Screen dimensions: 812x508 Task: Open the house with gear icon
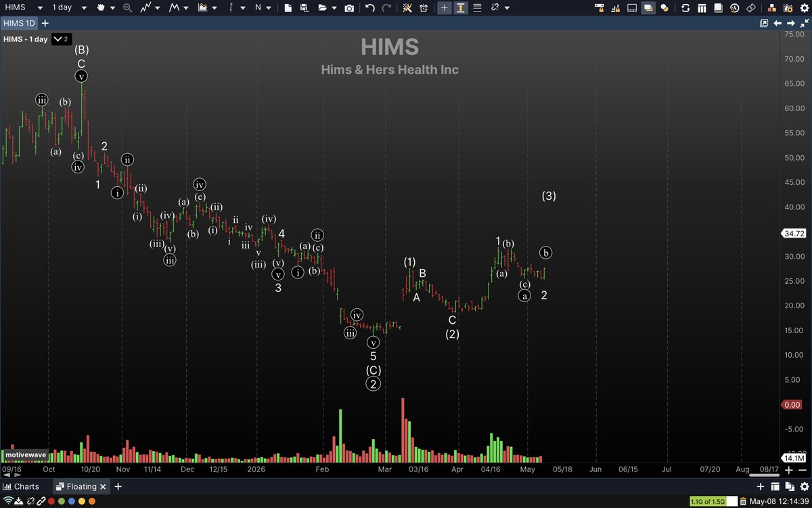coord(788,8)
